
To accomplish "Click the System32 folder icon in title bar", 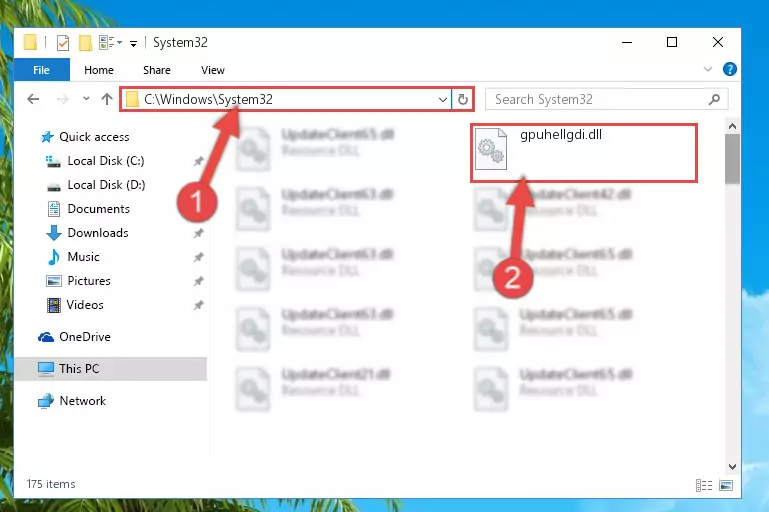I will click(x=30, y=43).
